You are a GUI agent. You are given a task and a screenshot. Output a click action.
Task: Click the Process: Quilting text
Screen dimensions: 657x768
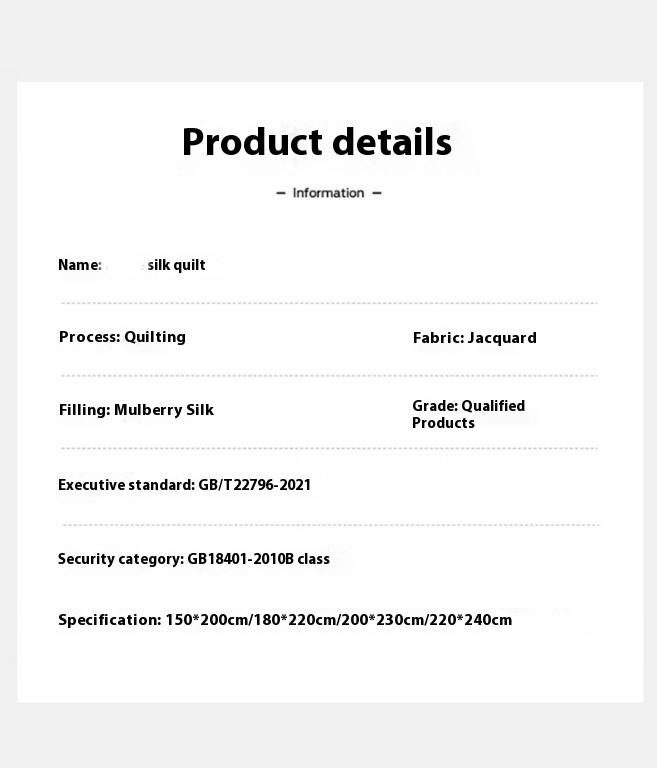pyautogui.click(x=122, y=337)
